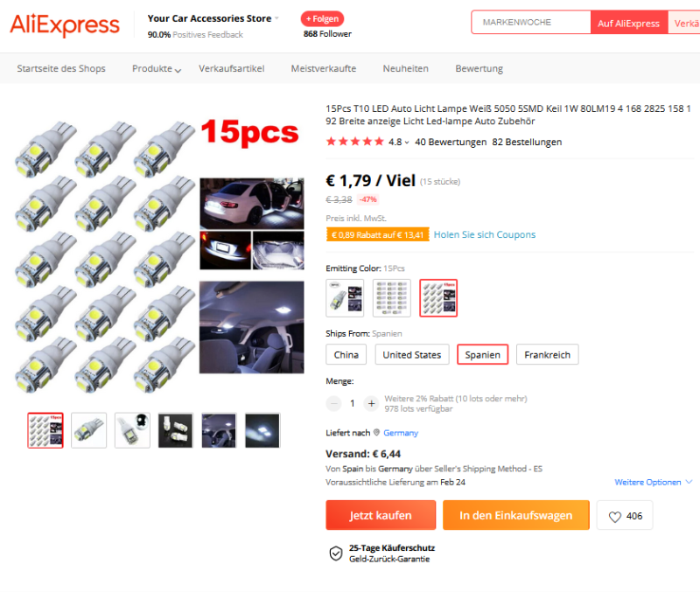The height and width of the screenshot is (592, 700).
Task: Follow the store with + Folgen
Action: click(322, 18)
